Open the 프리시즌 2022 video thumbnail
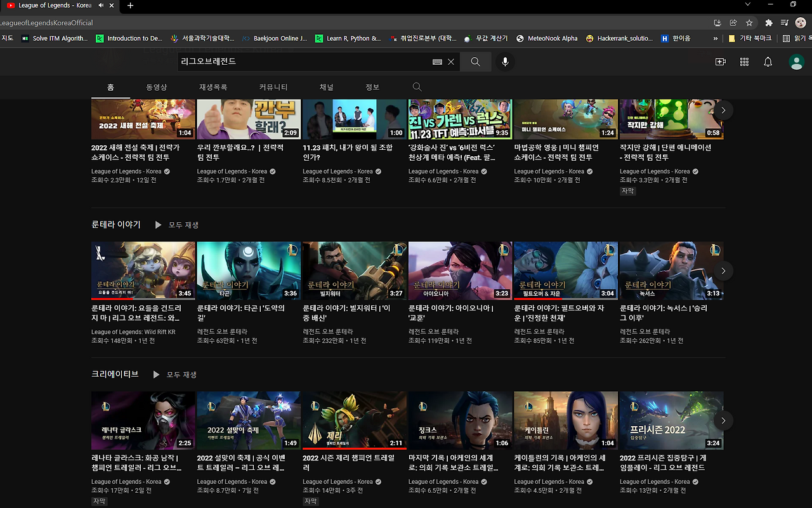The height and width of the screenshot is (508, 812). [x=672, y=420]
